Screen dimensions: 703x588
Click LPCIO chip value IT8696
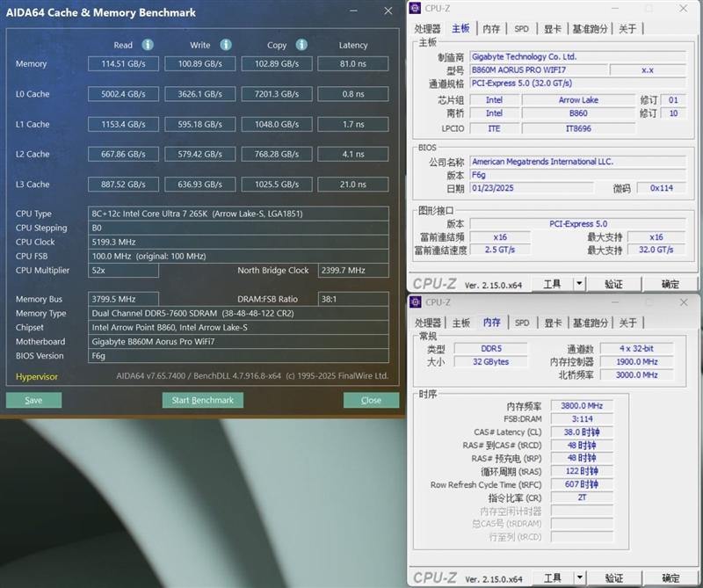[x=578, y=128]
